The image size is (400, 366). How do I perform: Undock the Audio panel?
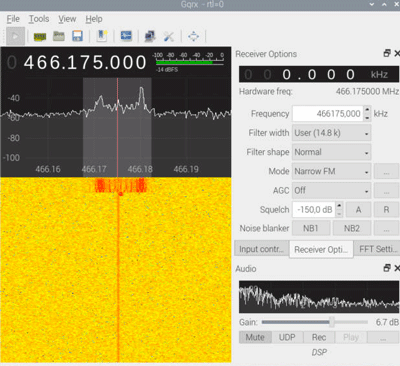point(387,268)
